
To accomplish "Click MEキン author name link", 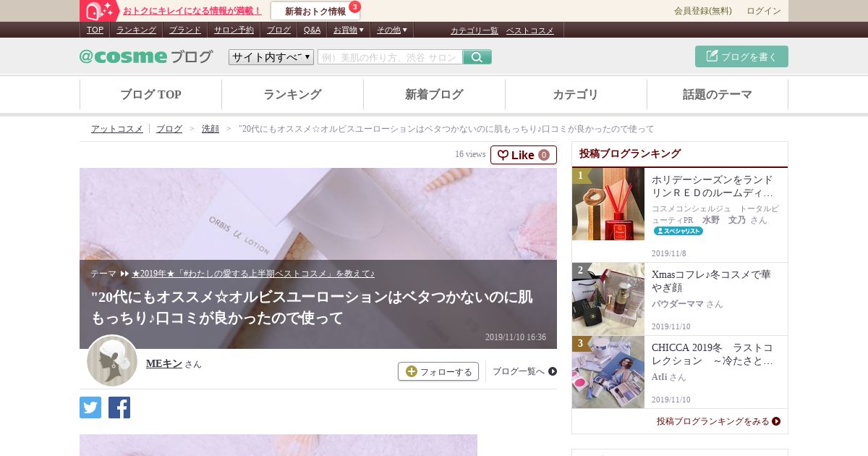I will (164, 364).
